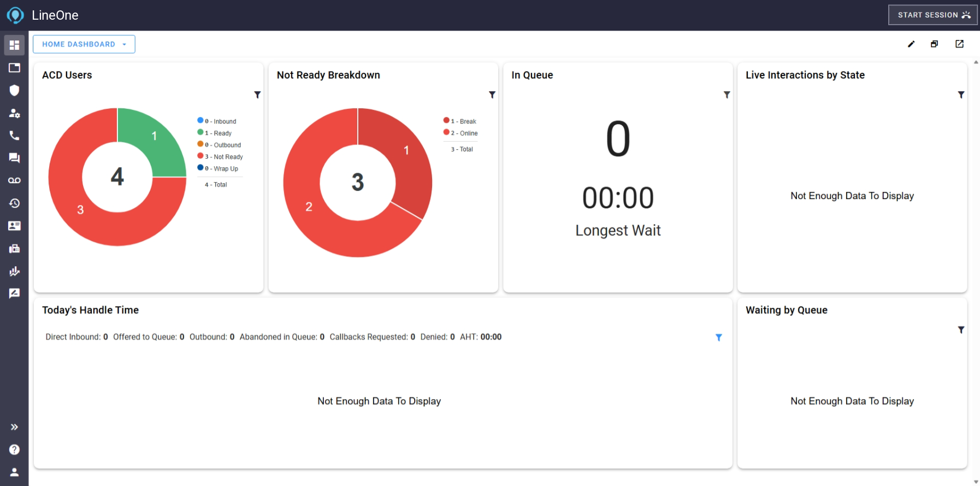Open the ACD Users filter icon

pos(257,95)
